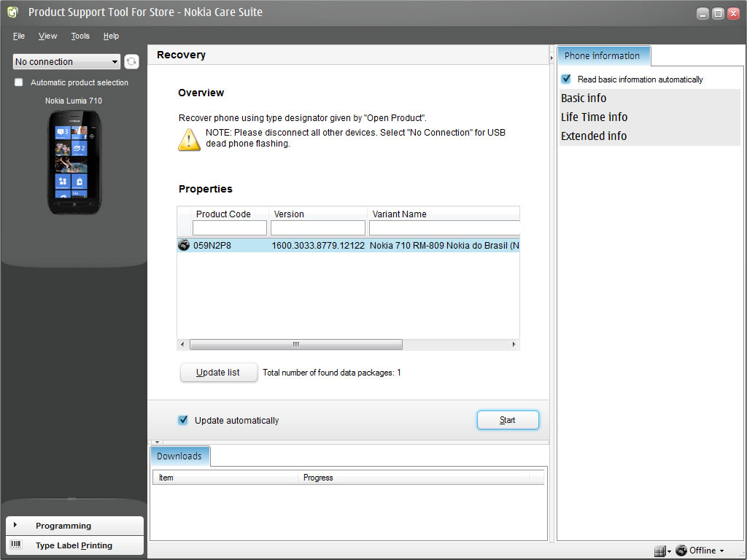Screen dimensions: 747x560
Task: Open Type Label Printing
Action: 75,545
